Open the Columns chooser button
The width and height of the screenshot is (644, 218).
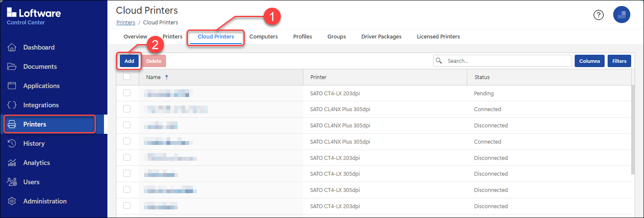590,61
